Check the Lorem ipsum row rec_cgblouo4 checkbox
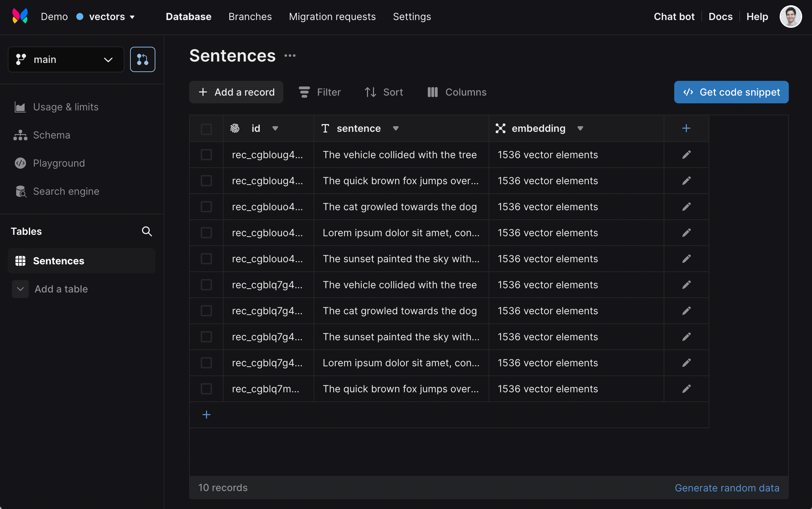 coord(206,233)
